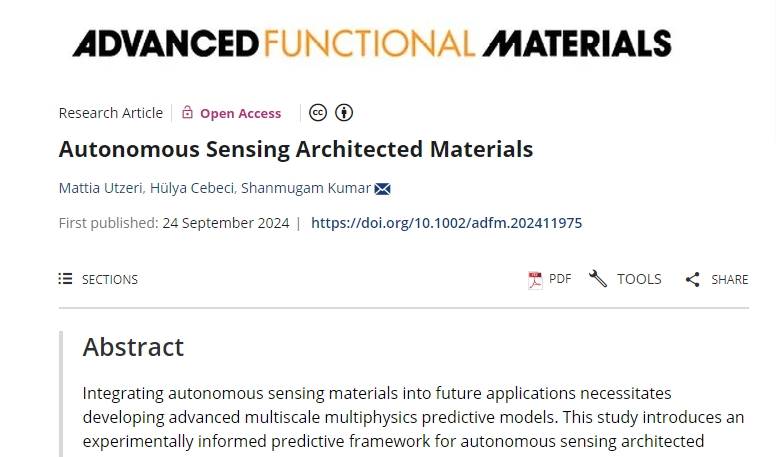The width and height of the screenshot is (776, 457).
Task: Follow the article DOI link
Action: (x=446, y=223)
